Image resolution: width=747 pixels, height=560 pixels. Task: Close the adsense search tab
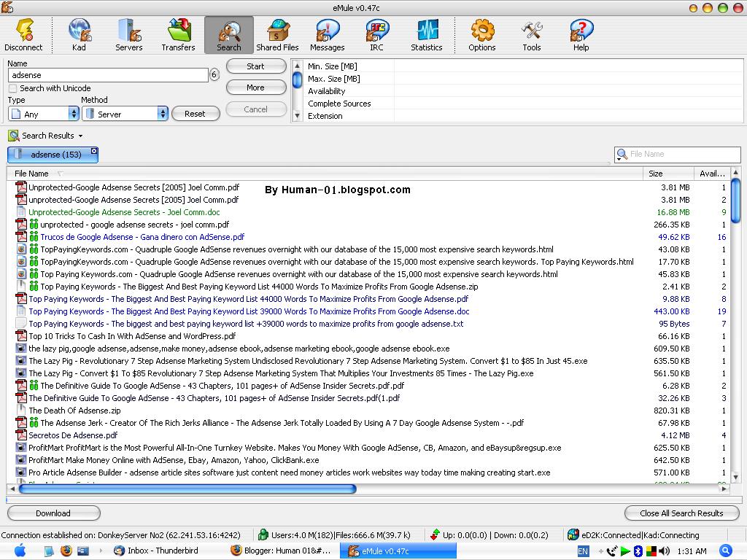click(x=94, y=151)
